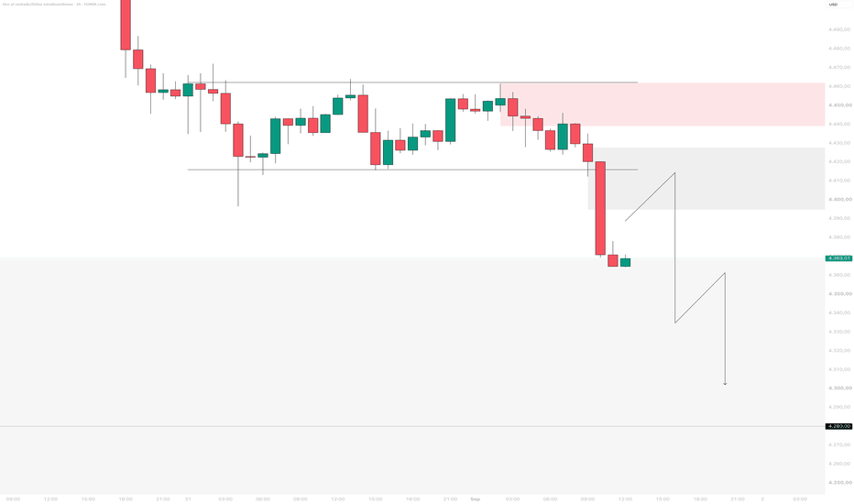Click the 4.250,00 label on price axis
854x504 pixels.
pyautogui.click(x=839, y=482)
